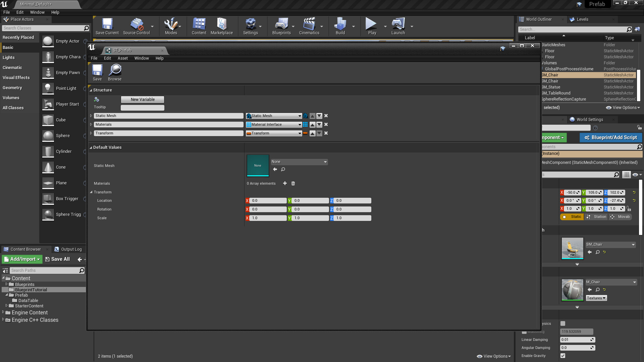This screenshot has width=644, height=362.
Task: Click the Blueprints toolbar icon
Action: (x=281, y=26)
